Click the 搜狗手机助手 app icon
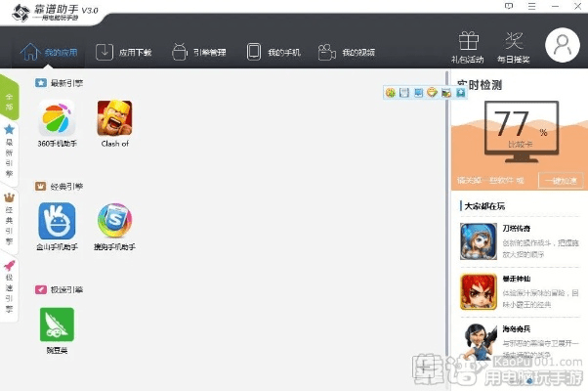Viewport: 588px width, 391px height. (114, 221)
